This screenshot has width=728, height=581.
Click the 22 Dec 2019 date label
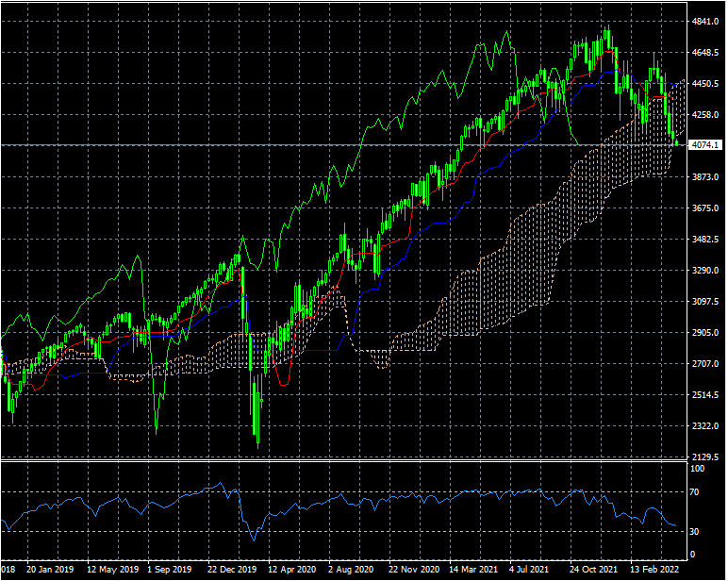coord(232,570)
